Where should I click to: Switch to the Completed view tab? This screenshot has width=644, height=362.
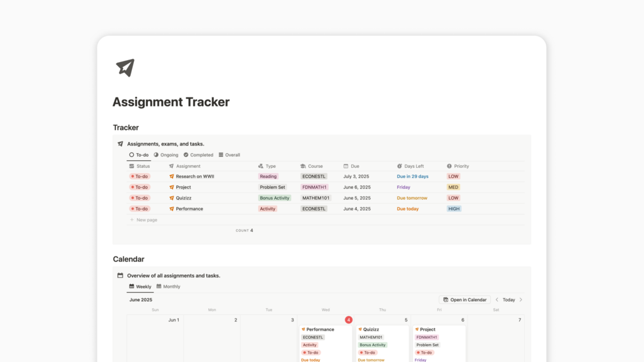pos(199,155)
